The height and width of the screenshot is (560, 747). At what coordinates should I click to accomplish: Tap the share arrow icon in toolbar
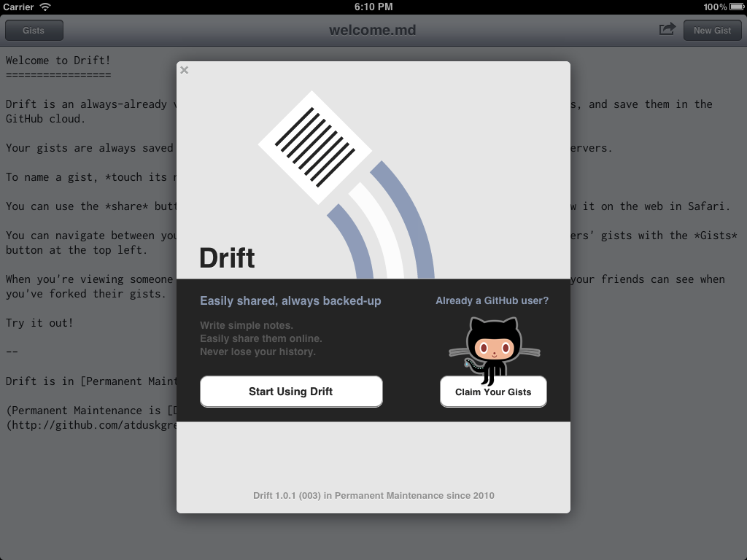[667, 29]
